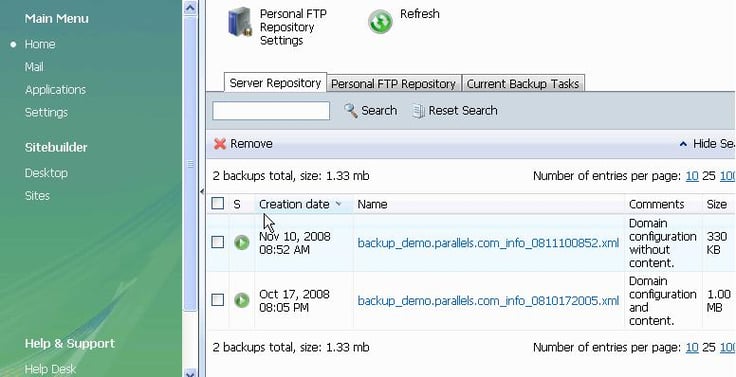The height and width of the screenshot is (377, 736).
Task: Click top '2 backups total, size: 1.33 mb' text
Action: coord(291,176)
